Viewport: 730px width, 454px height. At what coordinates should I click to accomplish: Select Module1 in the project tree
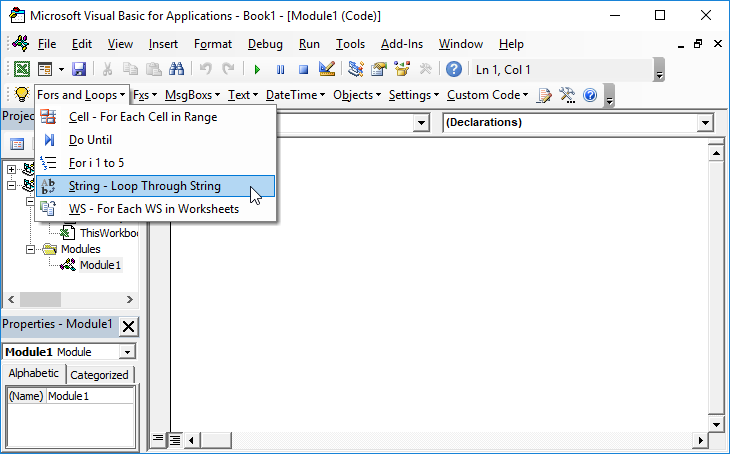[x=98, y=265]
